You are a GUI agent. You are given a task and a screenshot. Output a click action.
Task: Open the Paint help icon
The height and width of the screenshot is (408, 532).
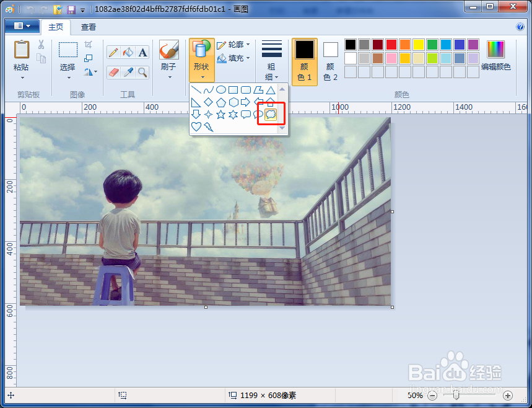click(x=520, y=27)
